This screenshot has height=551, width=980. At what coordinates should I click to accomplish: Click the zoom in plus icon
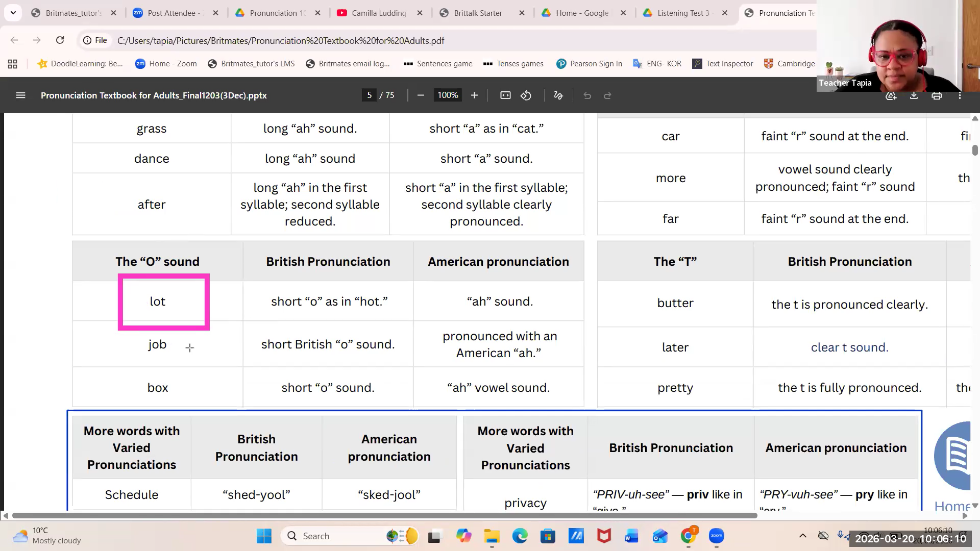pos(474,95)
